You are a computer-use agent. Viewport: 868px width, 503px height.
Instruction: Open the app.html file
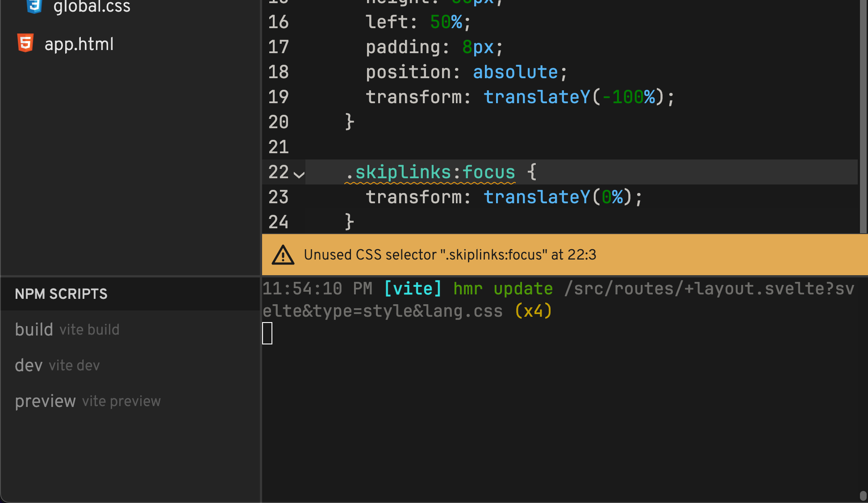79,43
